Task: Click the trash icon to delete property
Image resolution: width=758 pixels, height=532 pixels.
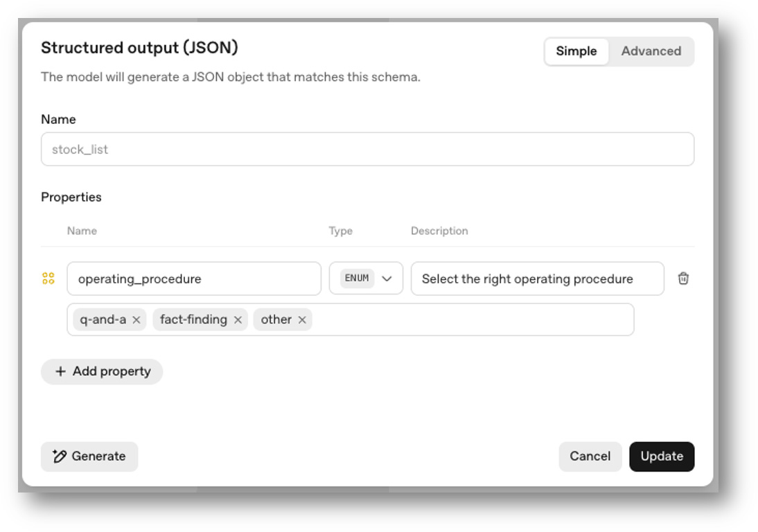Action: [683, 278]
